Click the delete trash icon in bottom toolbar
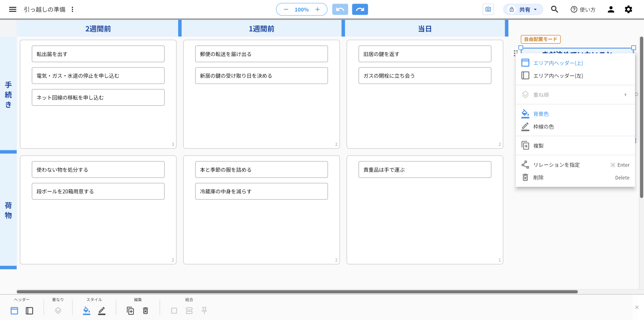644x320 pixels. [145, 311]
